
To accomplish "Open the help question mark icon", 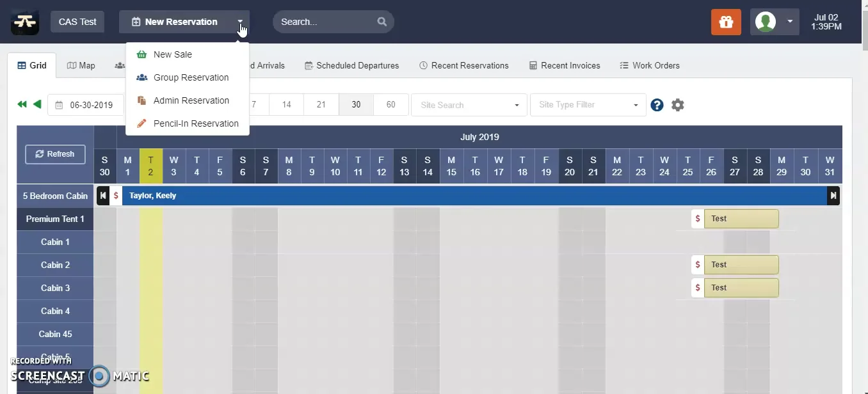I will [657, 105].
